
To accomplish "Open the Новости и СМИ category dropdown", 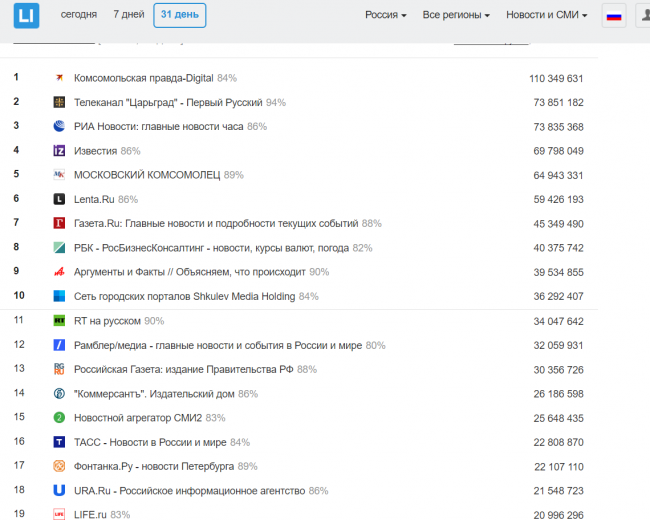I will (546, 15).
